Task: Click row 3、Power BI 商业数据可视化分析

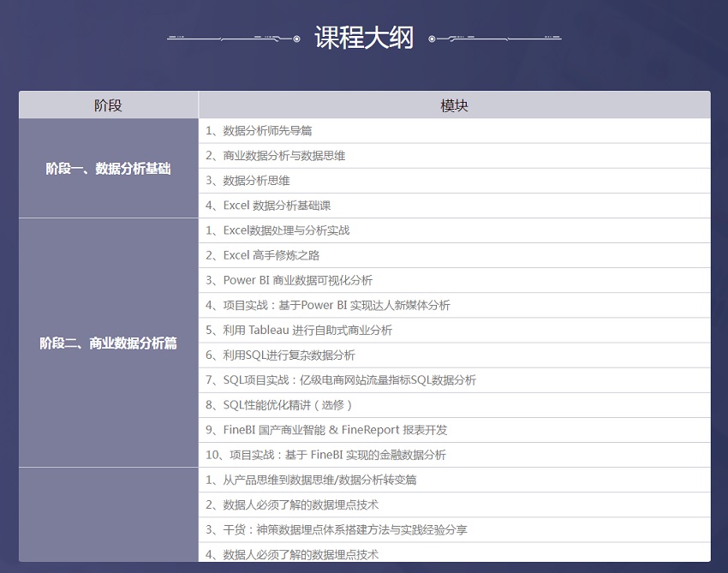Action: [455, 280]
